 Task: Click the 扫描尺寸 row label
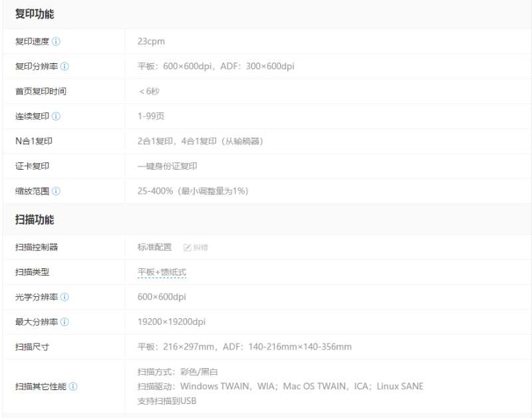(32, 347)
